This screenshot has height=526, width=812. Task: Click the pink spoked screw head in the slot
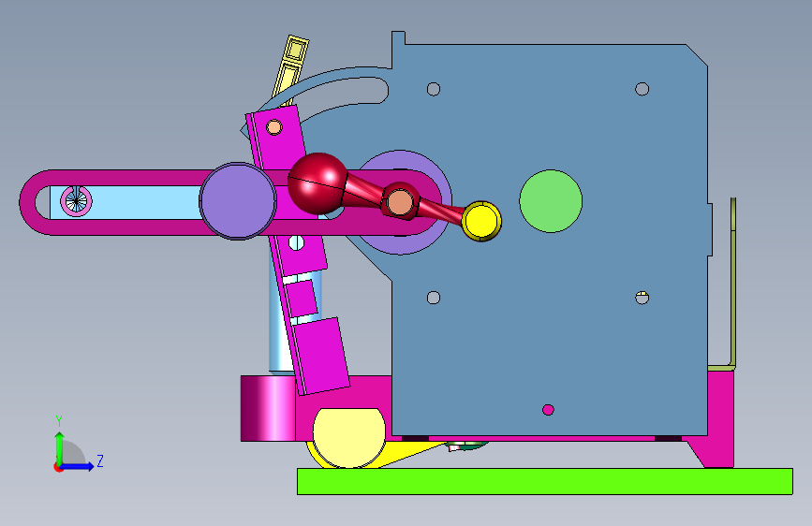[76, 201]
